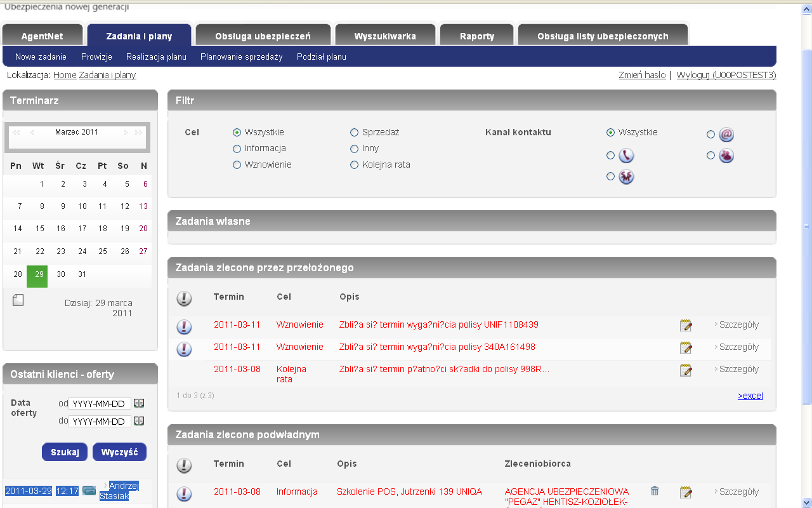Click the email @ channel icon
Screen dimensions: 812x508
coord(727,135)
